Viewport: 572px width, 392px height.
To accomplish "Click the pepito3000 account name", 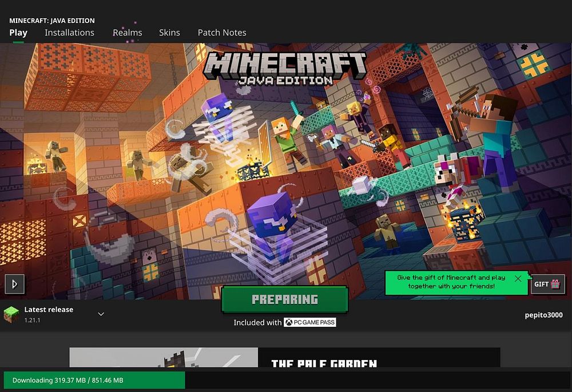I will [x=543, y=315].
